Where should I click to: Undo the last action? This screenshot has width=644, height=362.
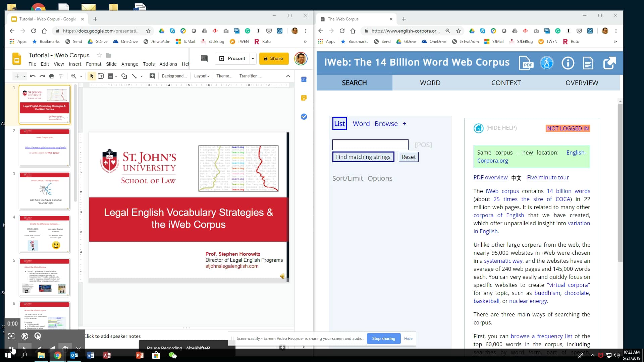click(33, 76)
